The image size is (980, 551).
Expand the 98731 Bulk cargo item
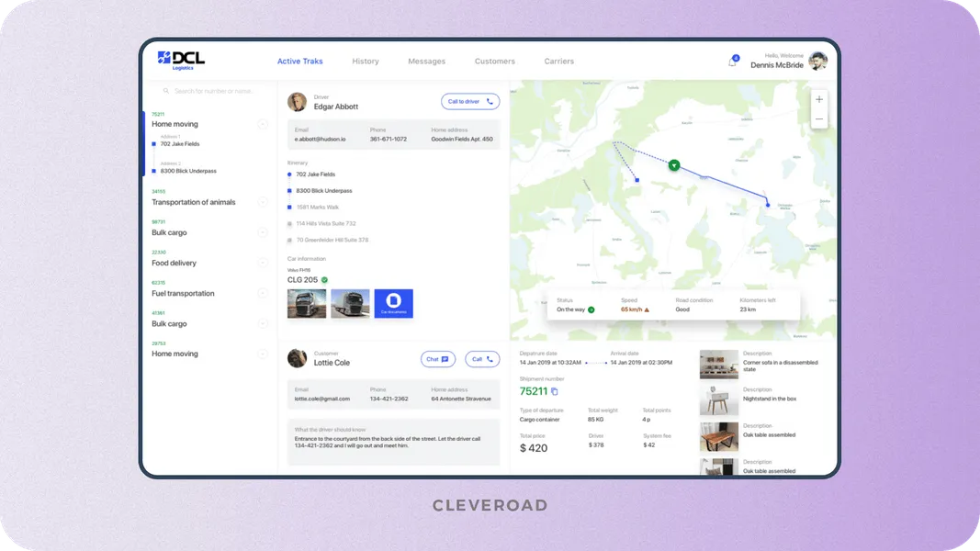[263, 232]
